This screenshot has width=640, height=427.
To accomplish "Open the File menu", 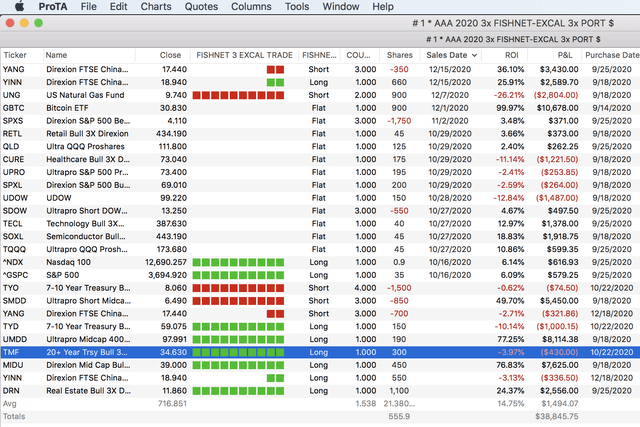I will (89, 7).
